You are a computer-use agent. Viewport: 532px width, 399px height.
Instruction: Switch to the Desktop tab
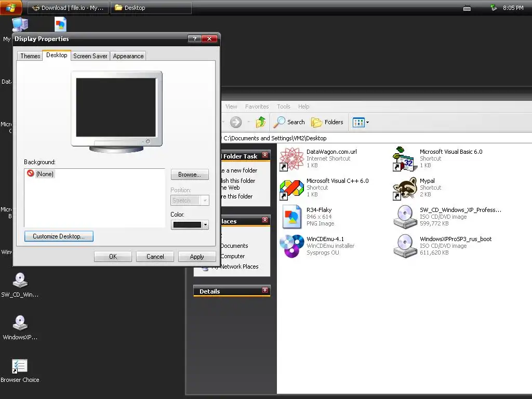click(57, 55)
